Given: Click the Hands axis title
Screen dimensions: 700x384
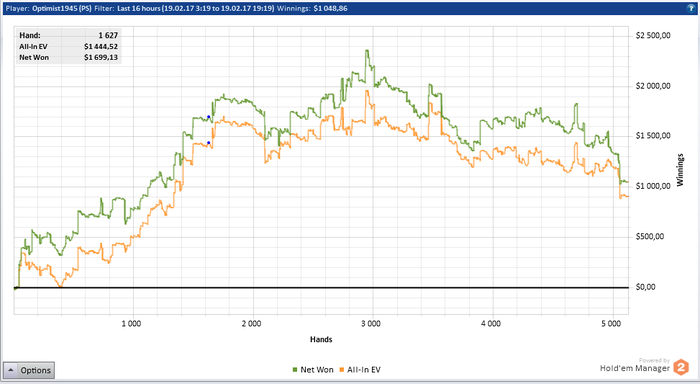Looking at the screenshot, I should [321, 339].
